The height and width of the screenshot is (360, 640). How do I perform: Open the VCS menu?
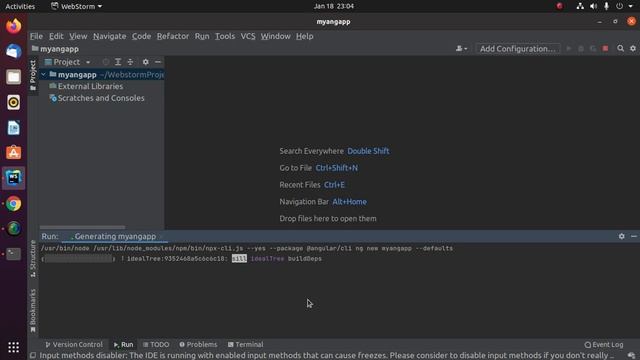[248, 36]
